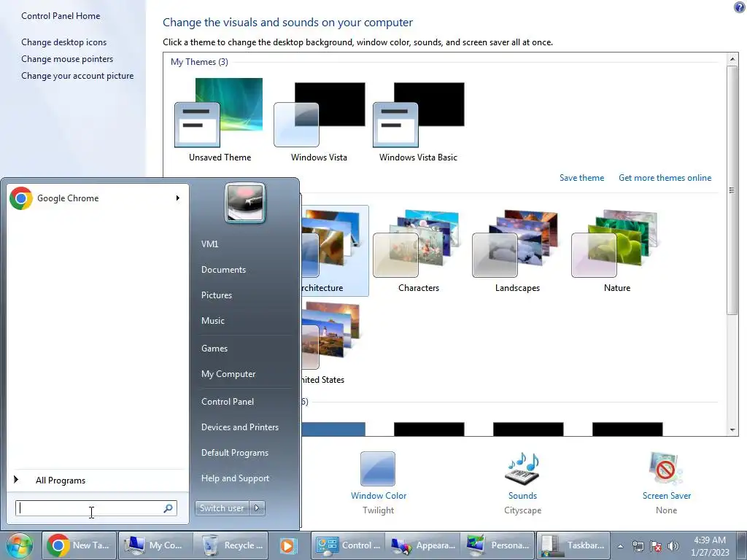Open Default Programs
This screenshot has height=560, width=747.
[234, 453]
